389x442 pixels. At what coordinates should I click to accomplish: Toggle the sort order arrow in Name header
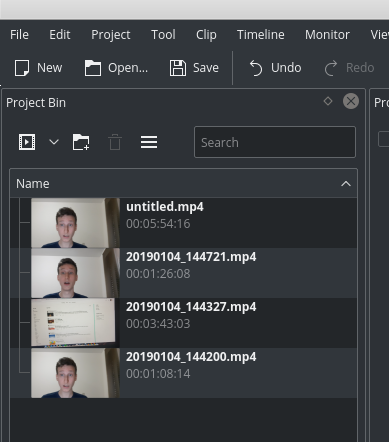point(346,184)
